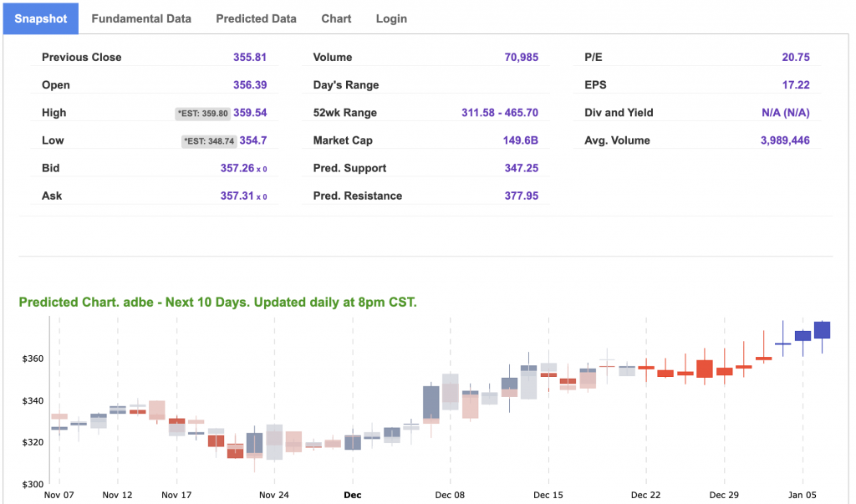Open the Predicted Data tab
The width and height of the screenshot is (856, 504).
tap(256, 18)
